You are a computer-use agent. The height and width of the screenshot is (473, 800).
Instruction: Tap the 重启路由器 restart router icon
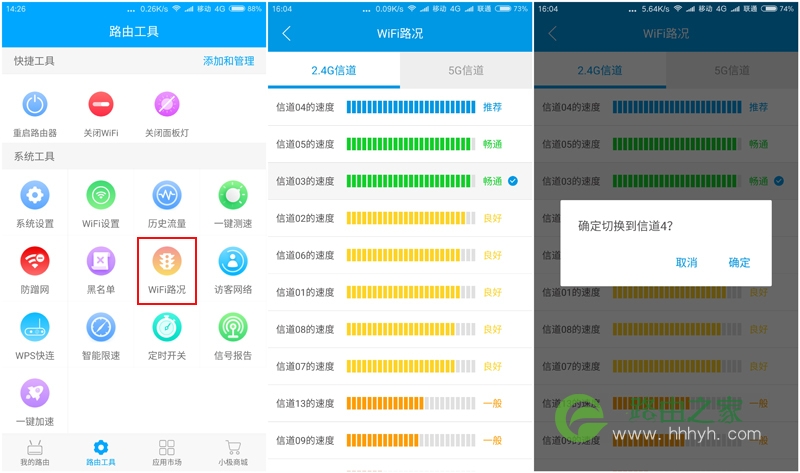(x=35, y=105)
